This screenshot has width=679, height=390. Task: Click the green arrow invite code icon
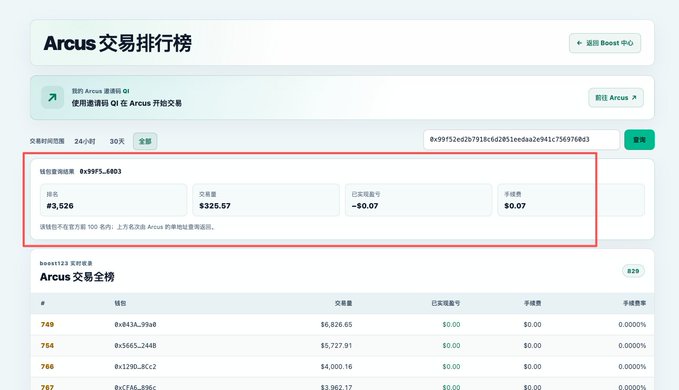[x=52, y=97]
